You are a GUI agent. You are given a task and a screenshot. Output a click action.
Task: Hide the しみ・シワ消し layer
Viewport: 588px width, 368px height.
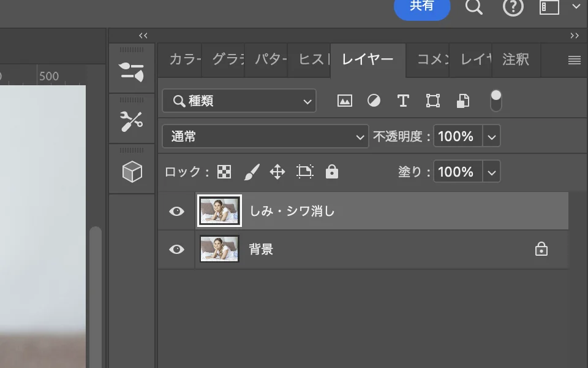[x=176, y=211]
